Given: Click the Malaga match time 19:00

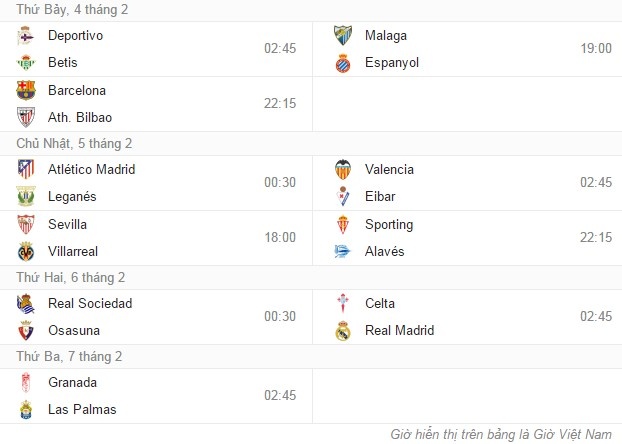Looking at the screenshot, I should point(596,48).
